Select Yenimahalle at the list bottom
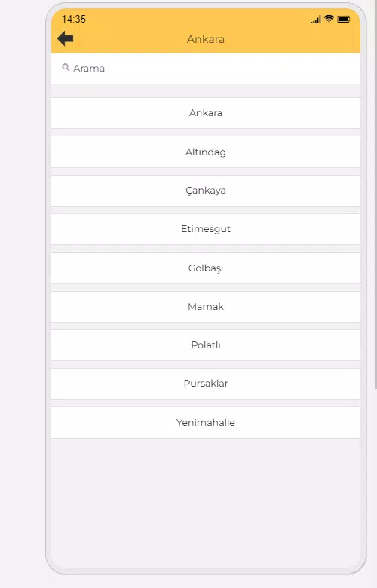The width and height of the screenshot is (377, 588). point(206,423)
